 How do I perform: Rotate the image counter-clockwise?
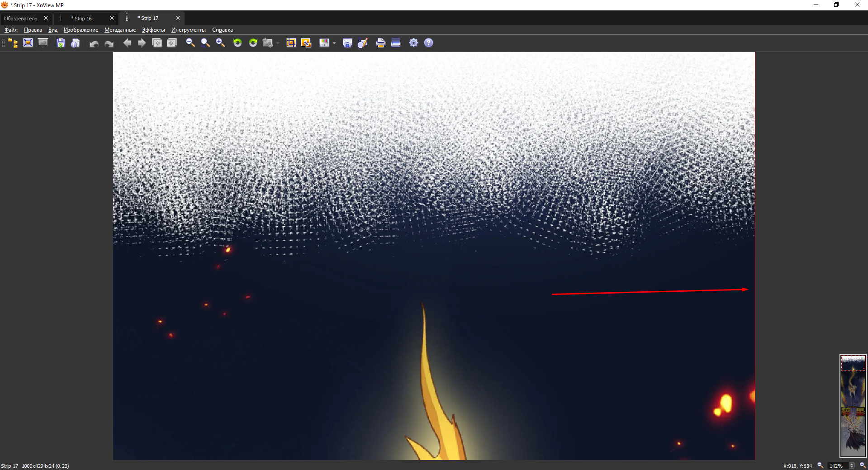237,43
